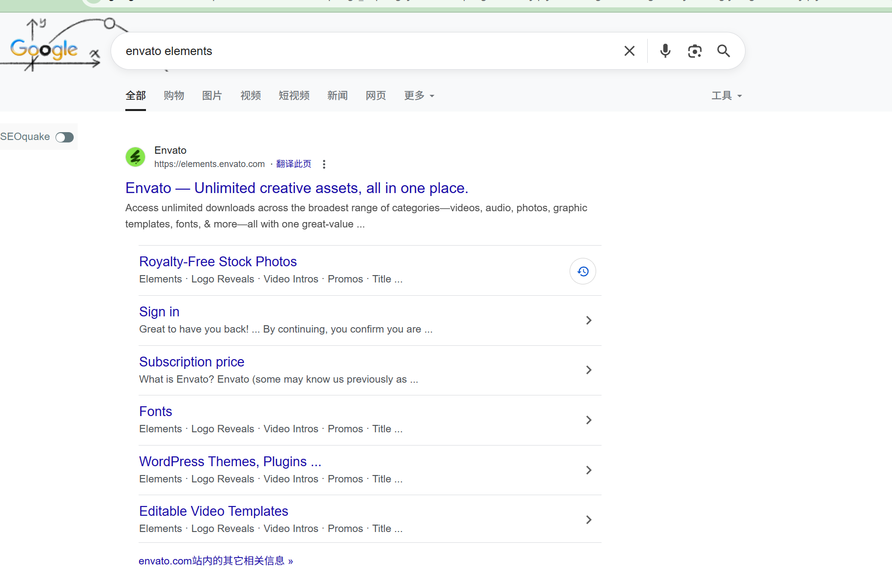Click the snippet starting 'Access unlimited downloads'
Image resolution: width=892 pixels, height=588 pixels.
point(356,216)
